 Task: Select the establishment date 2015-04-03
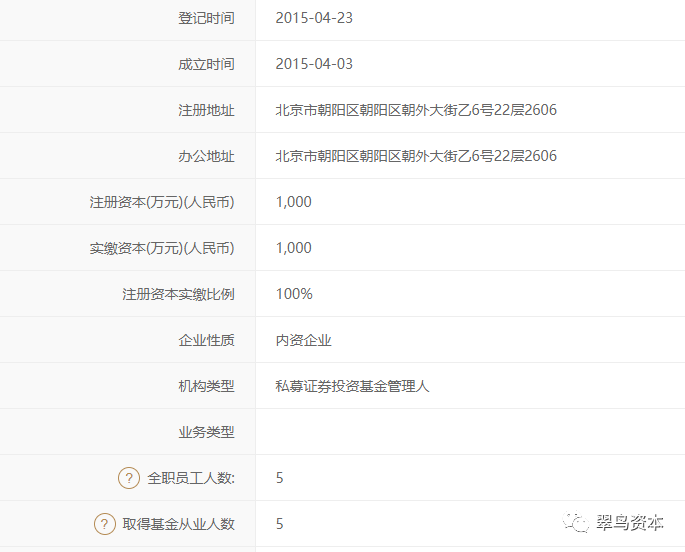point(314,64)
